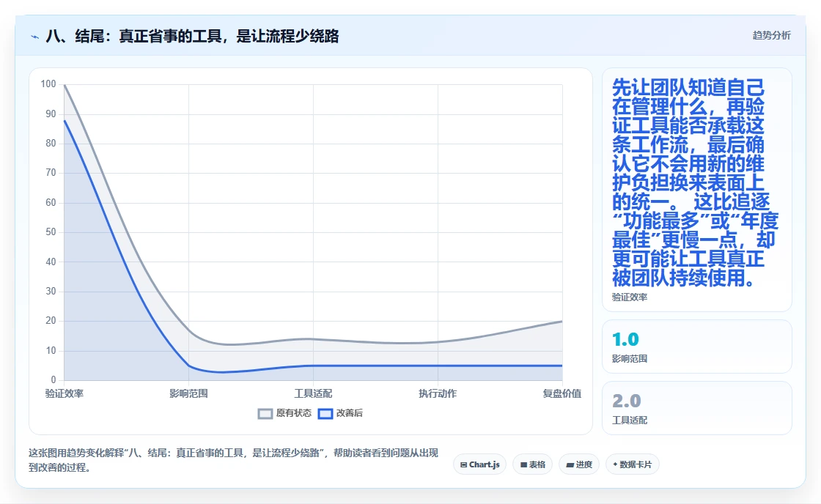Image resolution: width=821 pixels, height=504 pixels.
Task: Click the lightning icon beside the section title
Action: [x=35, y=37]
